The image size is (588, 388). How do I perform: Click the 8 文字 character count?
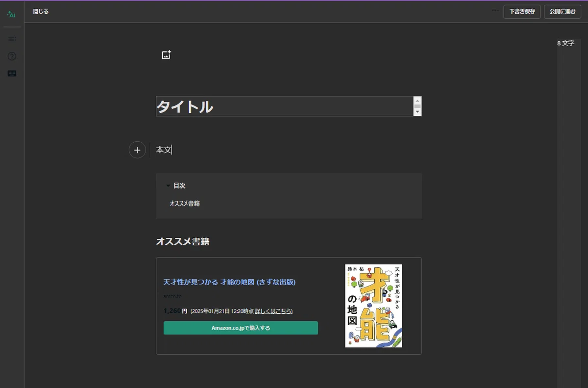point(565,43)
